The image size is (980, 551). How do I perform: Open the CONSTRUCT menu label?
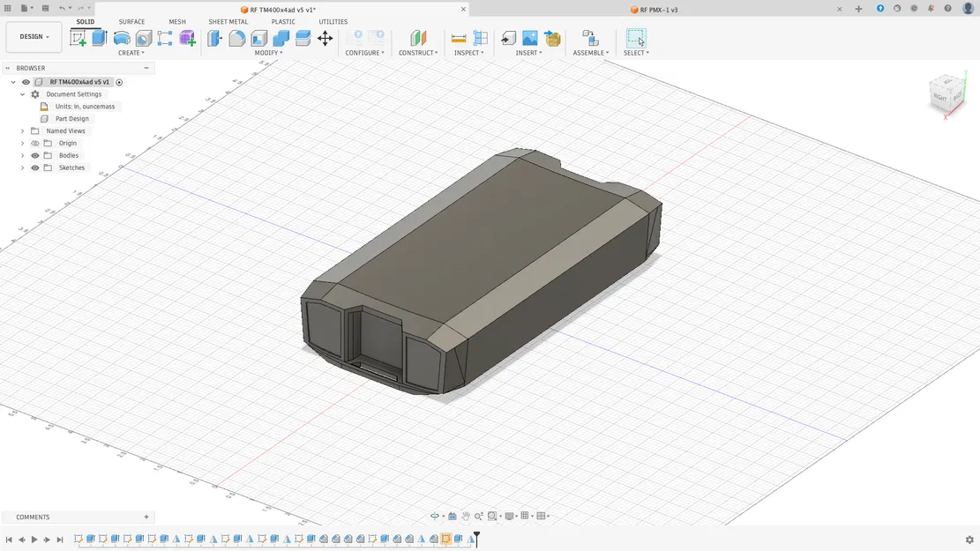417,53
